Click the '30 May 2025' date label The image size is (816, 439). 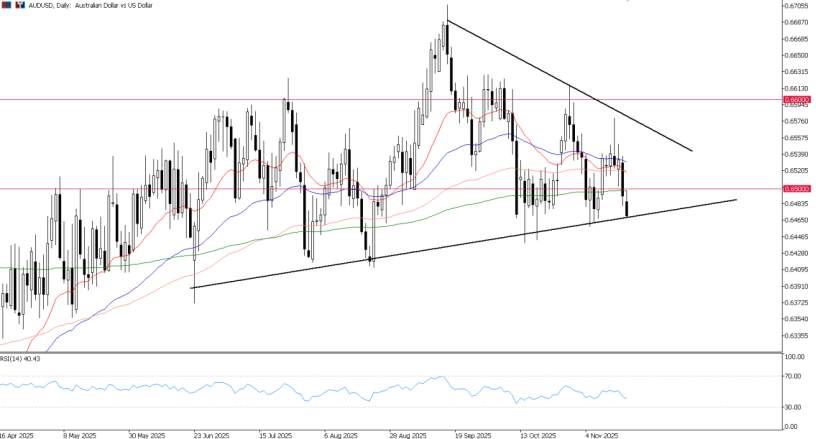[147, 435]
